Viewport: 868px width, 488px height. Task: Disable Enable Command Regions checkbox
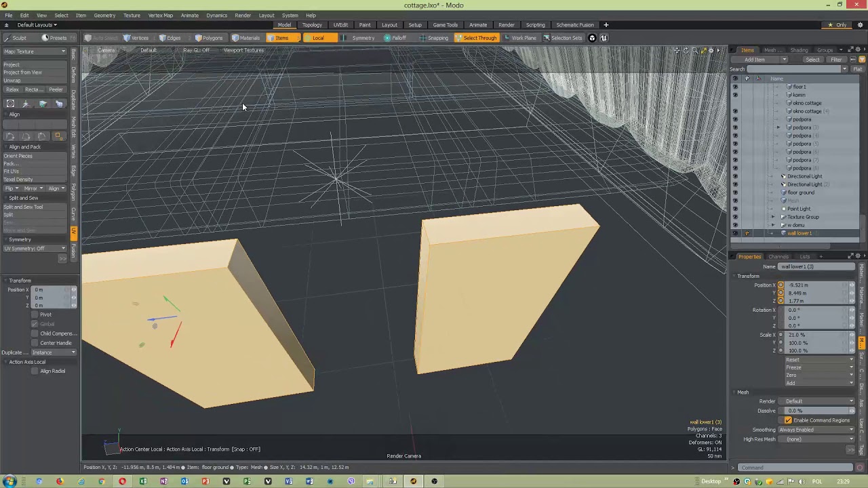pyautogui.click(x=788, y=420)
